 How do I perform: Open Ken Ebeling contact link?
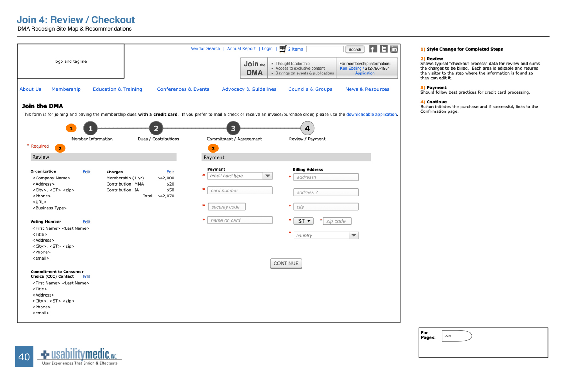351,69
